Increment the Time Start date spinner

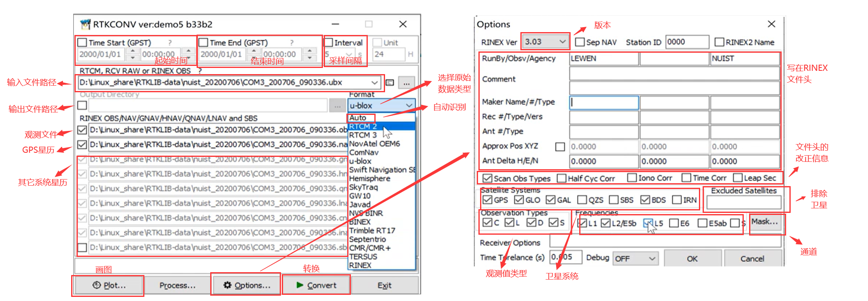(x=132, y=51)
